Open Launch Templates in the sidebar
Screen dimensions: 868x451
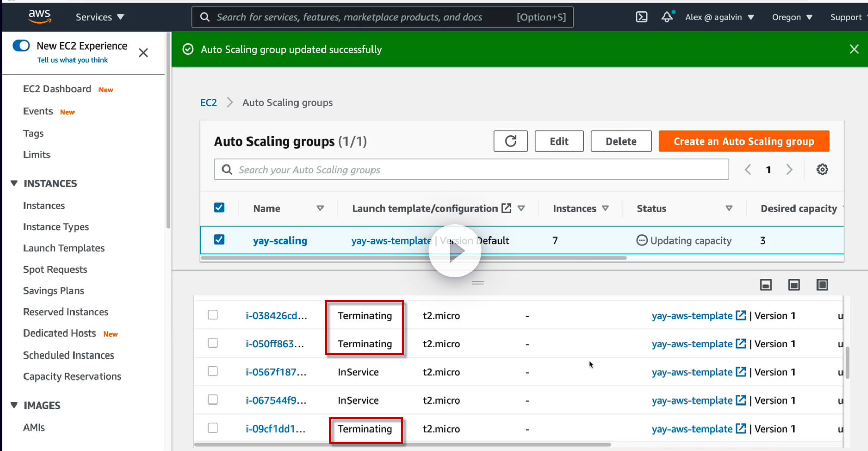click(x=64, y=248)
